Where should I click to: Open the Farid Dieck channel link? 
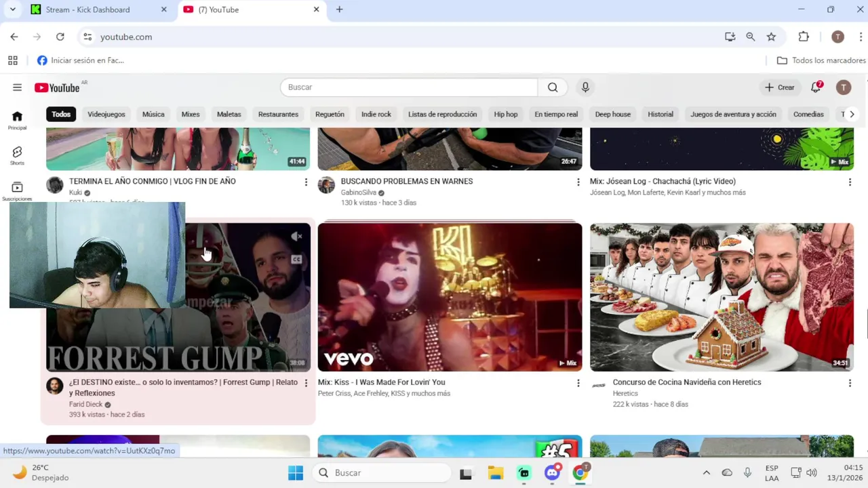[85, 404]
